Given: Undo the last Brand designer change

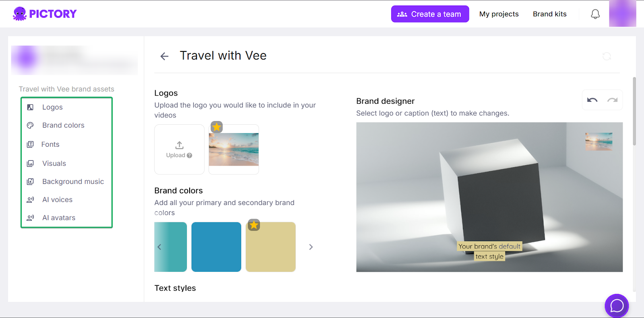Looking at the screenshot, I should coord(592,100).
